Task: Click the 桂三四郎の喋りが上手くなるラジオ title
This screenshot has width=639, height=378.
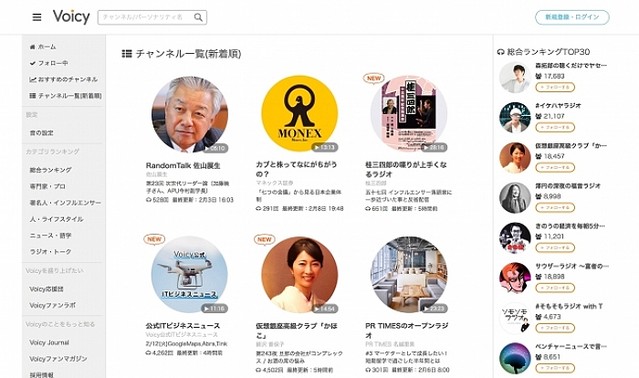Action: (x=406, y=169)
